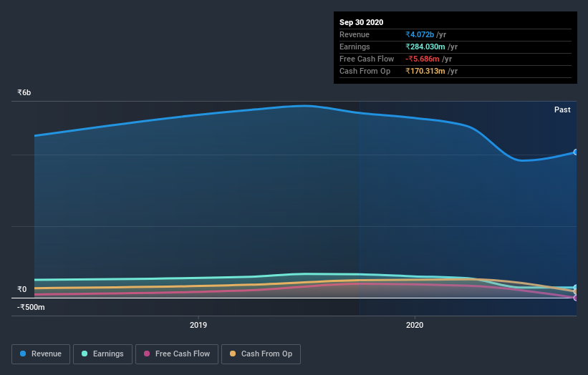The image size is (588, 375).
Task: Click the -₹5.686m free cash flow value
Action: coord(423,59)
